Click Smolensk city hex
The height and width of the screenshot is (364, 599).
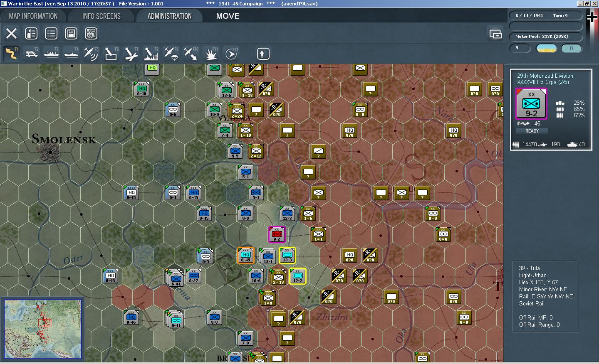(x=50, y=152)
